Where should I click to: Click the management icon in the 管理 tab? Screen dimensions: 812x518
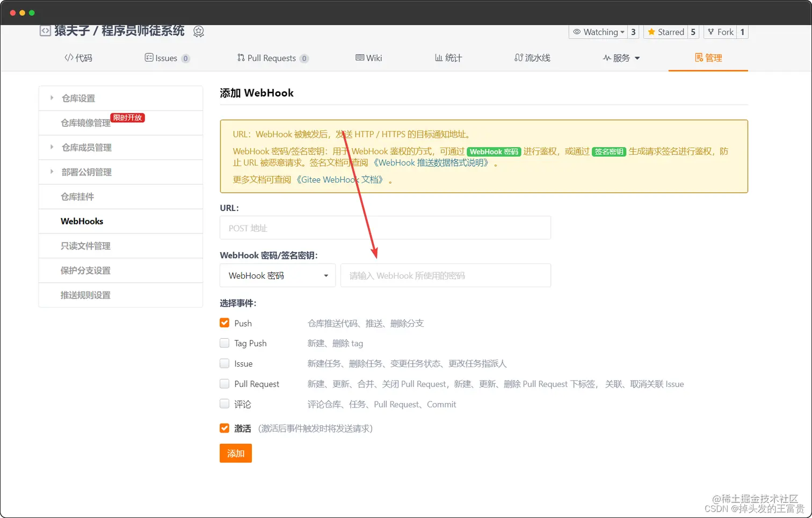point(699,57)
